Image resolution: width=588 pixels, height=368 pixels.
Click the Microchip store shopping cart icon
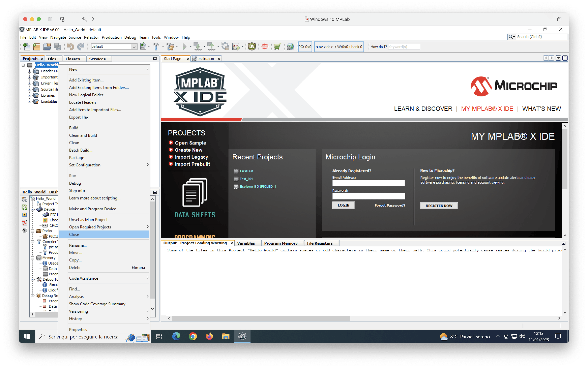coord(277,47)
